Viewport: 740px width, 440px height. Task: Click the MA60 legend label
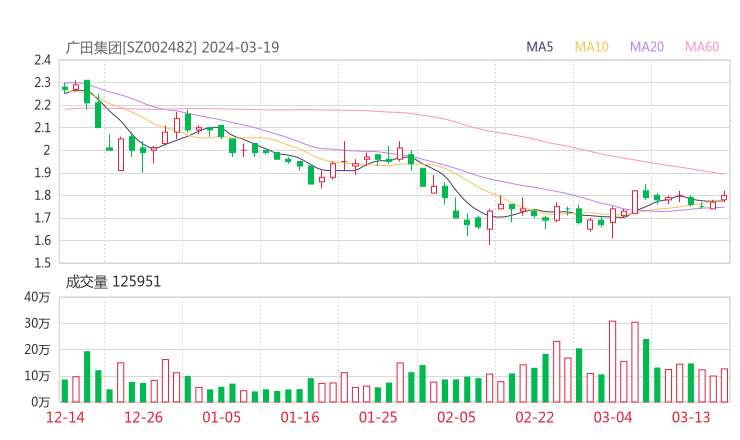click(x=702, y=47)
